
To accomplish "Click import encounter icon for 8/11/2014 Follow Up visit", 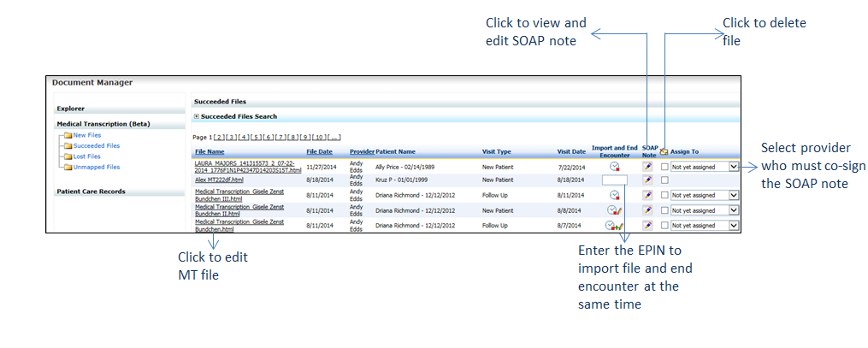I will coord(614,195).
